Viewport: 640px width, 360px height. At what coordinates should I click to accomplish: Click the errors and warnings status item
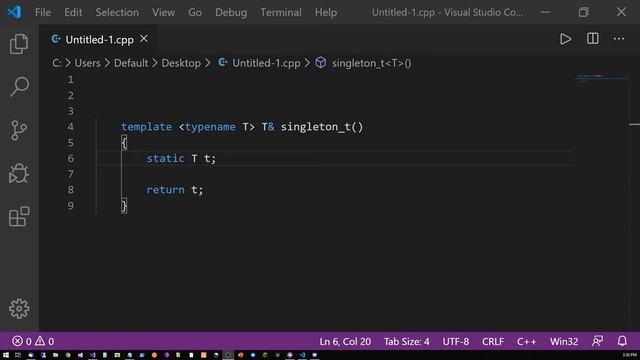33,341
